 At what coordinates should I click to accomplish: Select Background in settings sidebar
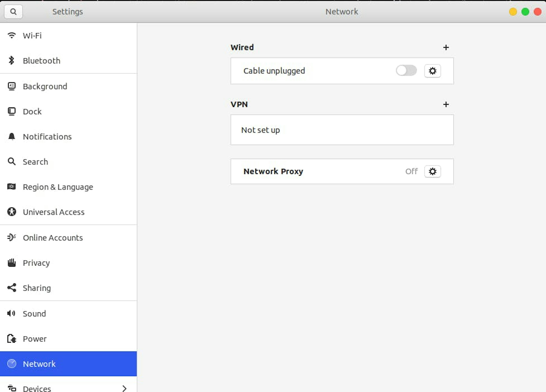pyautogui.click(x=68, y=86)
